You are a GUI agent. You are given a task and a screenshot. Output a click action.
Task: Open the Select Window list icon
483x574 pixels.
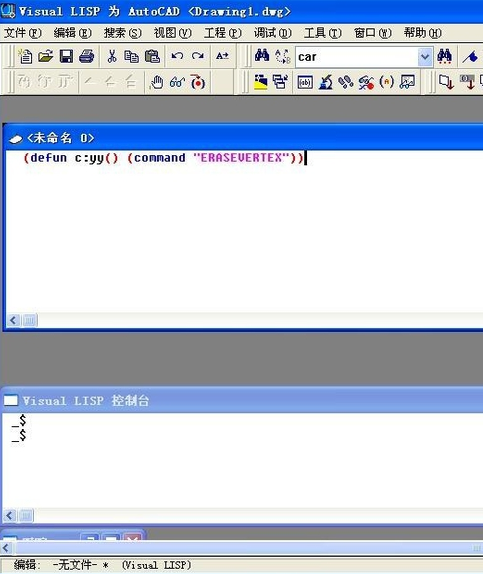pos(280,82)
